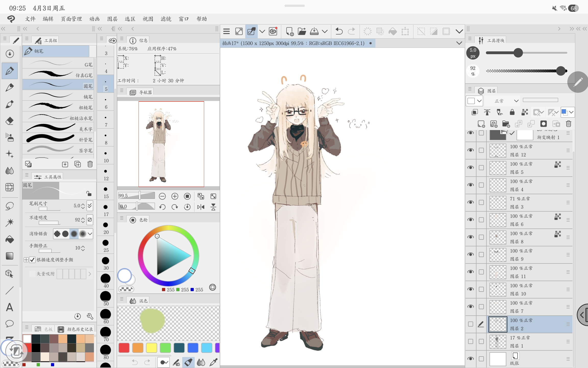Open the dropdown arrow next to the save icon
The width and height of the screenshot is (588, 368).
pyautogui.click(x=325, y=31)
